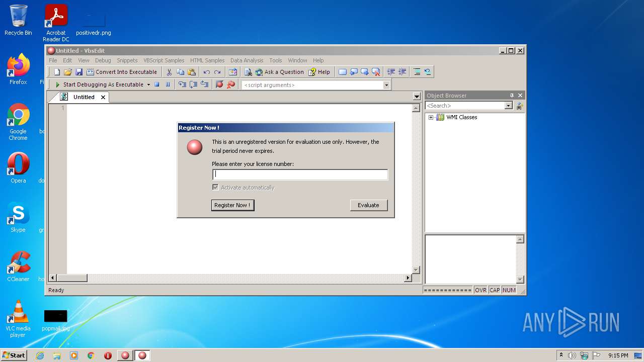Click the Register Now! button
This screenshot has height=362, width=644.
pyautogui.click(x=232, y=205)
